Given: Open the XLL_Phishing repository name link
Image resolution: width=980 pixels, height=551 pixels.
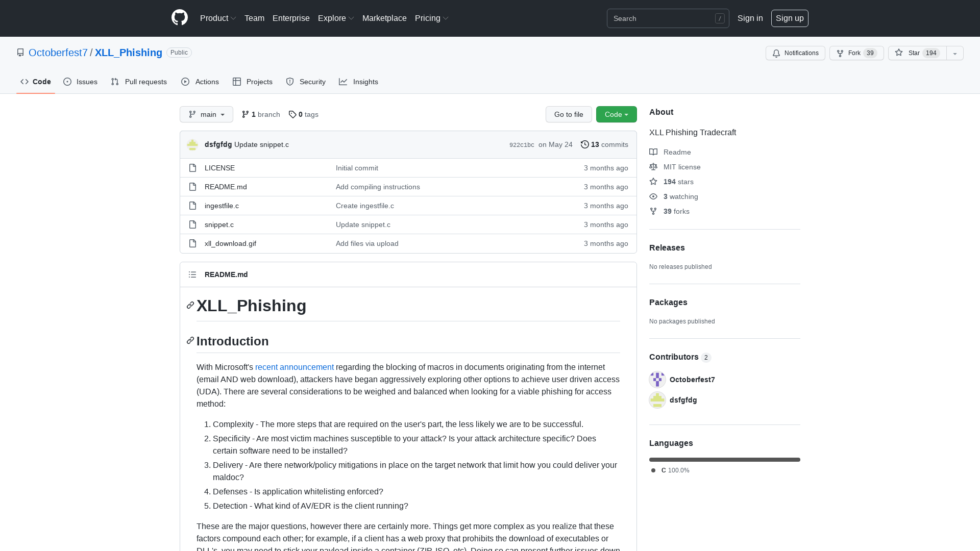Looking at the screenshot, I should click(x=129, y=53).
